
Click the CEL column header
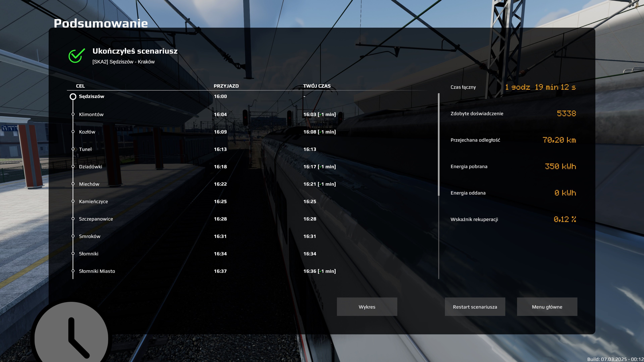coord(80,86)
